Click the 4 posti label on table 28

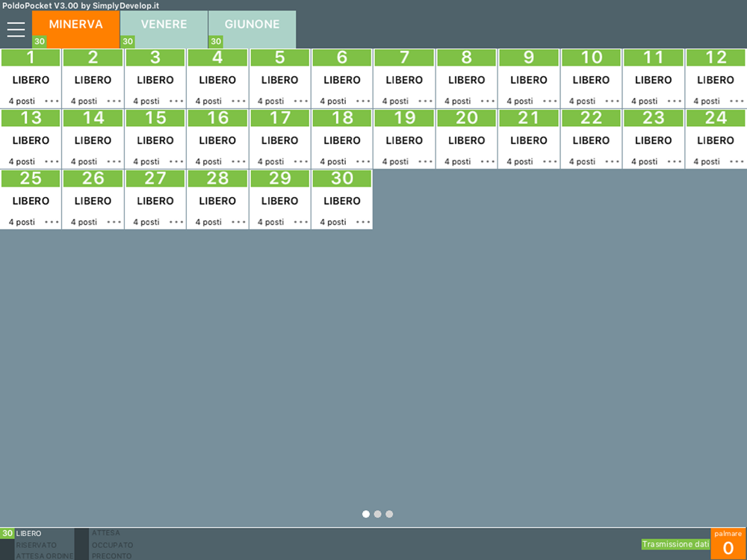pos(208,222)
